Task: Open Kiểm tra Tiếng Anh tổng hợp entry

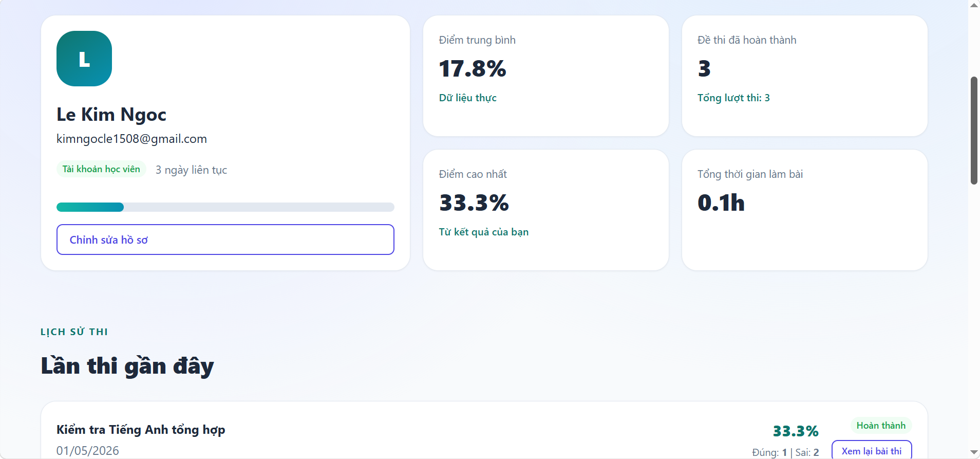Action: 141,430
